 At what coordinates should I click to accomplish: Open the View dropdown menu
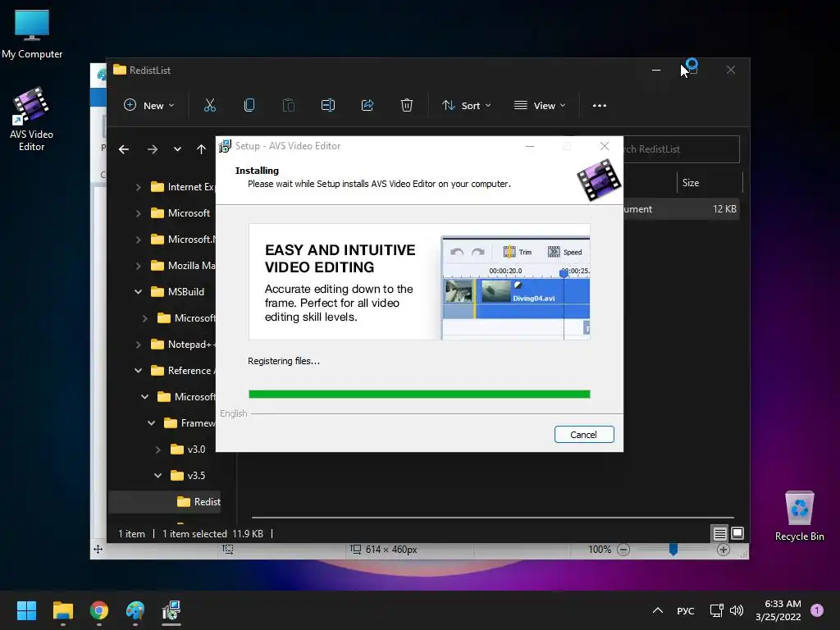click(540, 106)
